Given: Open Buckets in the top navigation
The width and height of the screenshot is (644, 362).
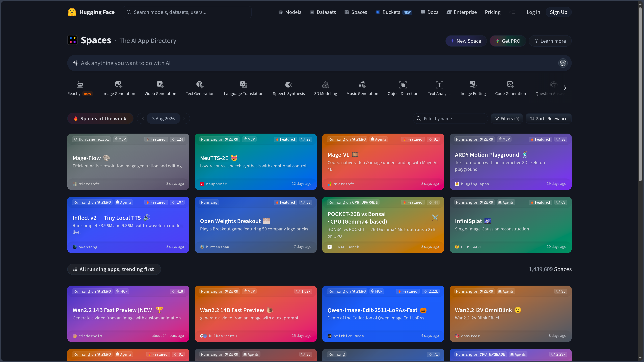Looking at the screenshot, I should pyautogui.click(x=393, y=12).
